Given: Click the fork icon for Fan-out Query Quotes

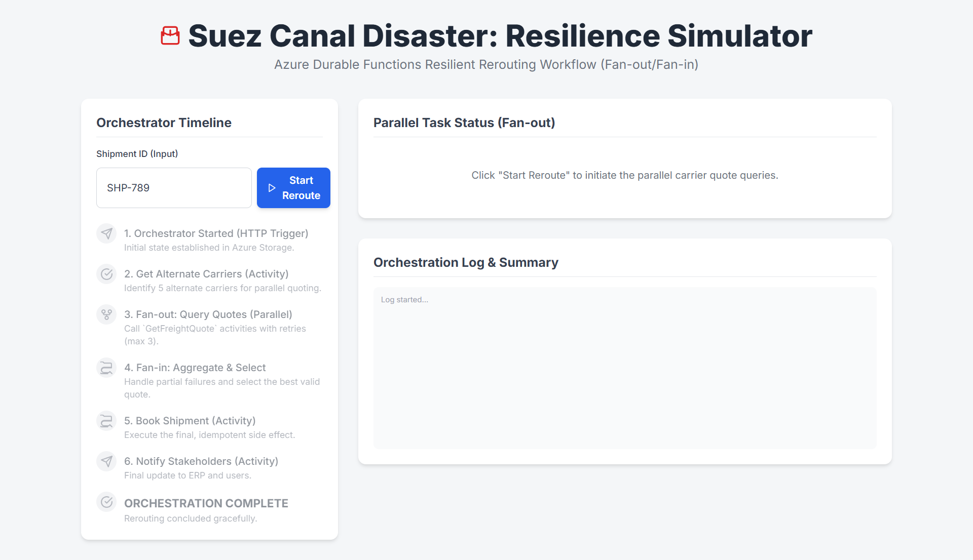Looking at the screenshot, I should (x=106, y=314).
